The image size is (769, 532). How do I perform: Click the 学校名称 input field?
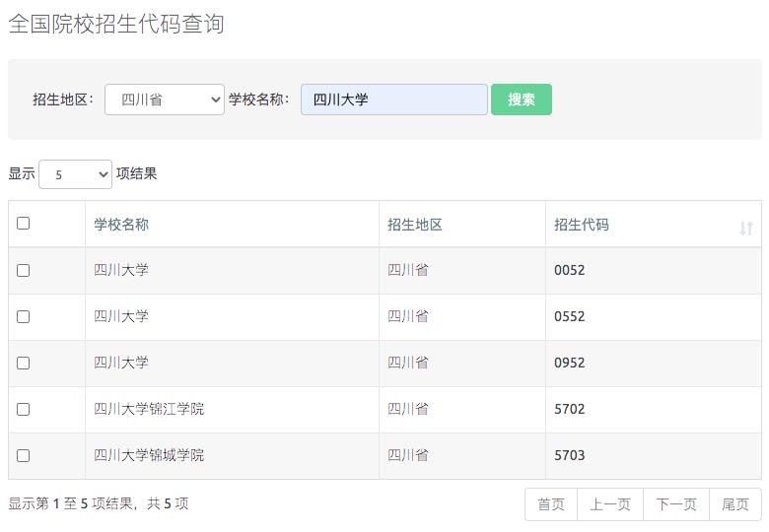pyautogui.click(x=393, y=100)
